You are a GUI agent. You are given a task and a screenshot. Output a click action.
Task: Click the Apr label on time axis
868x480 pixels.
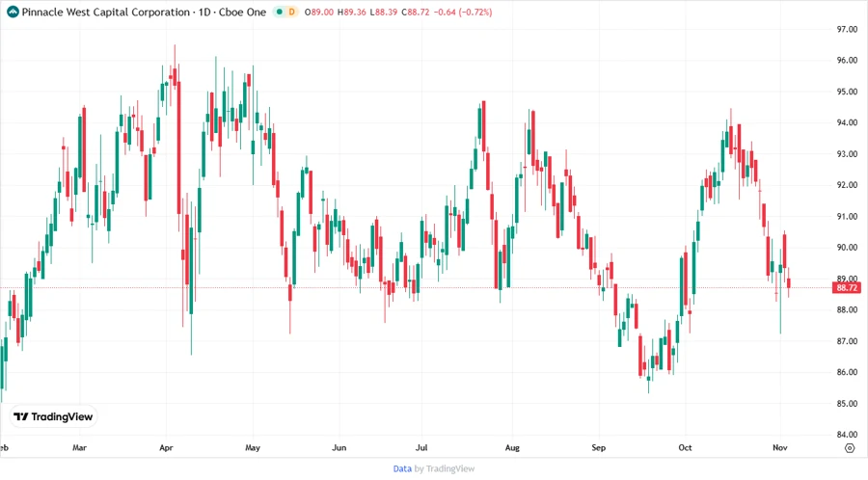(x=166, y=448)
